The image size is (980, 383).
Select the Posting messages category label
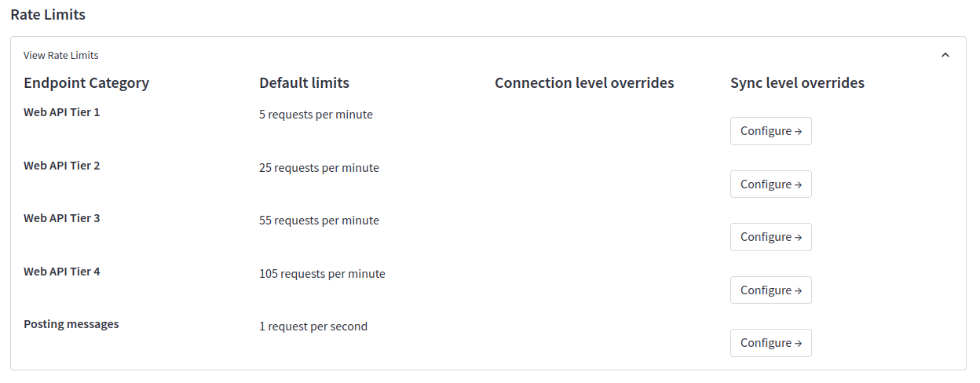pyautogui.click(x=71, y=324)
